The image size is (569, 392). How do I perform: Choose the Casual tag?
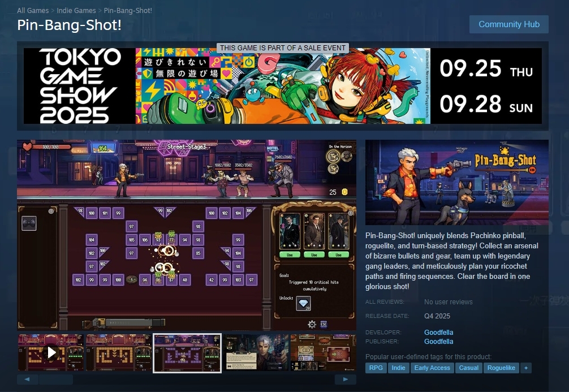click(469, 368)
